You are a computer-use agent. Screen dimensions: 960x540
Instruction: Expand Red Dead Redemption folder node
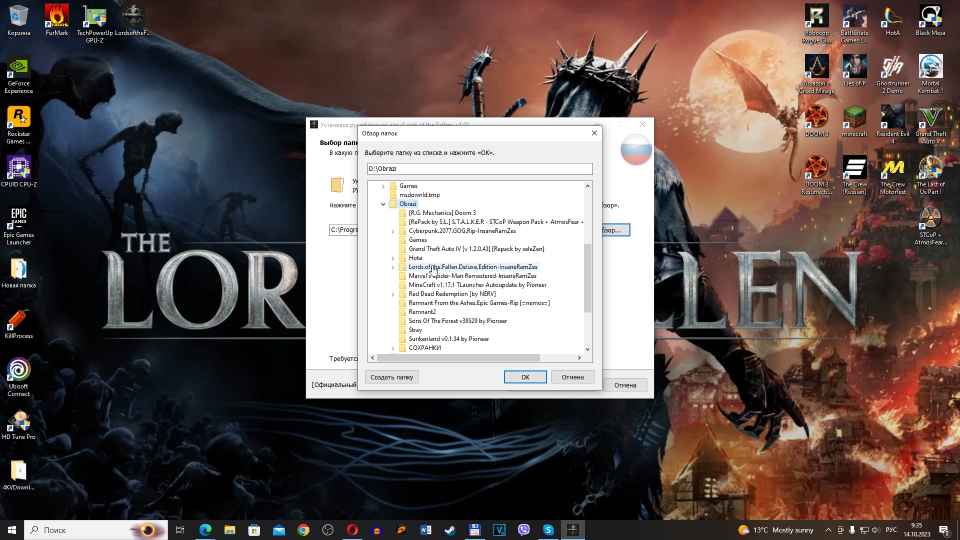393,294
